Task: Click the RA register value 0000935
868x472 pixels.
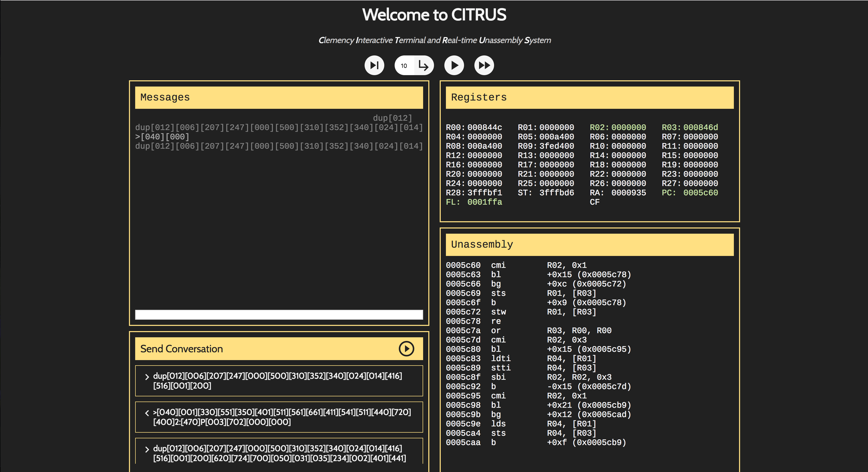Action: 629,192
